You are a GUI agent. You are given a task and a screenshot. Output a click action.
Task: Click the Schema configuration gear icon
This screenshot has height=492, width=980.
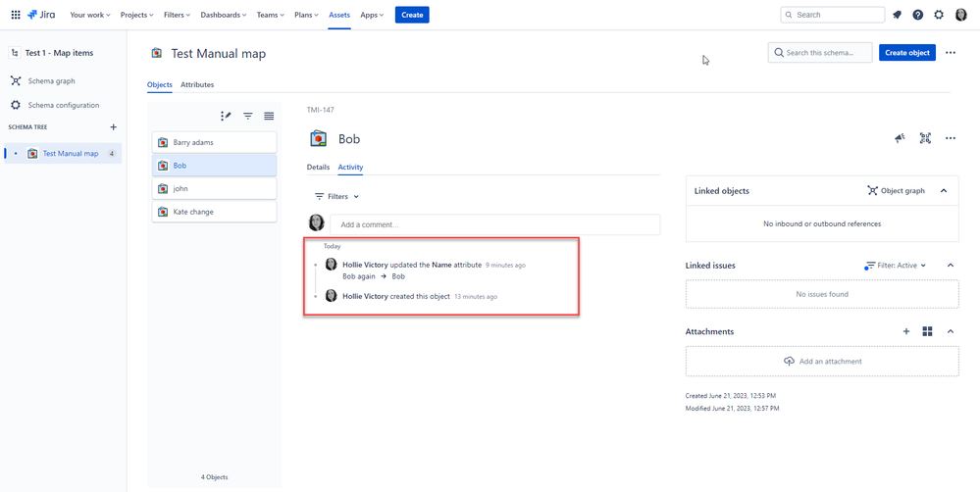17,105
